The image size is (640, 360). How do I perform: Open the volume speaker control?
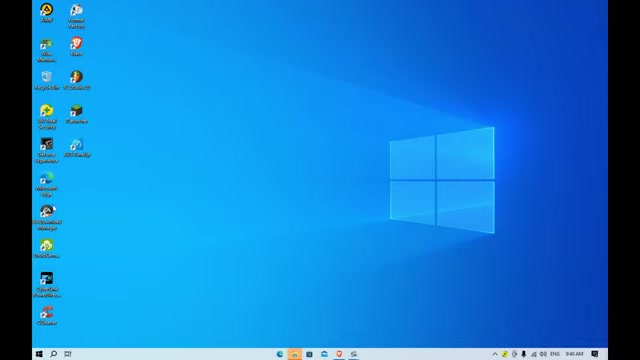click(x=543, y=354)
